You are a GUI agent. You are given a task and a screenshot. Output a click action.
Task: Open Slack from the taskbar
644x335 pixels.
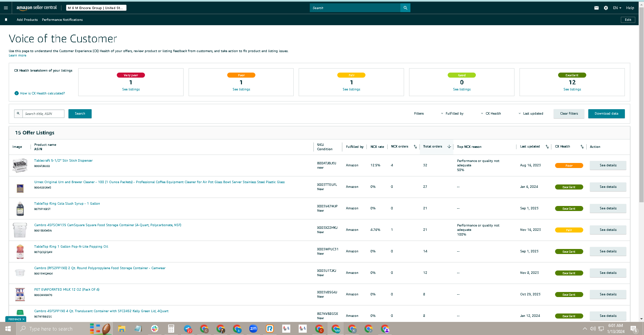tap(154, 329)
